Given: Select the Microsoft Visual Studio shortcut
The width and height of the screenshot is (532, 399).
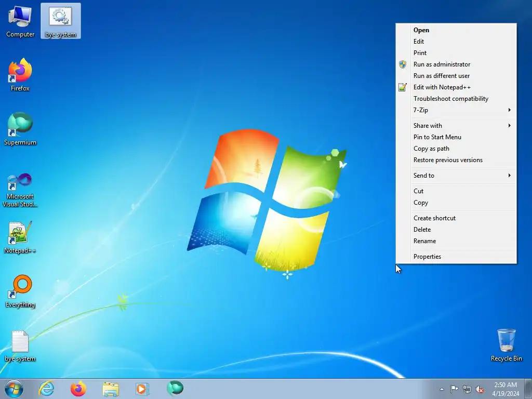Looking at the screenshot, I should (x=20, y=190).
